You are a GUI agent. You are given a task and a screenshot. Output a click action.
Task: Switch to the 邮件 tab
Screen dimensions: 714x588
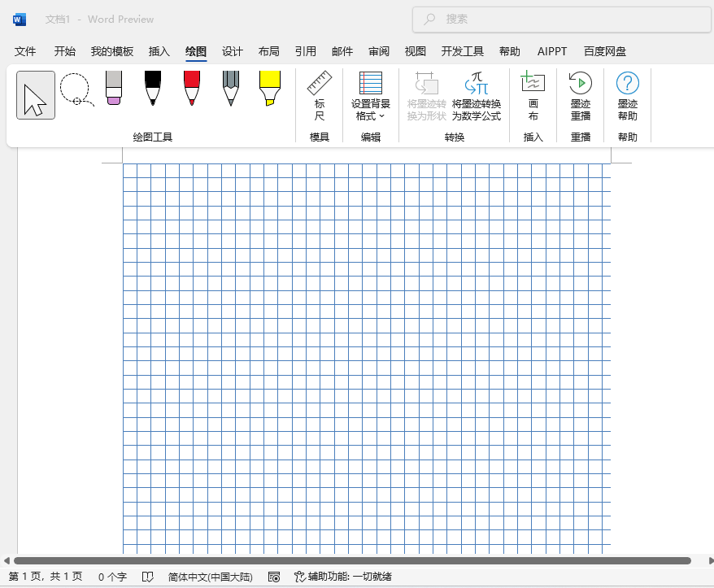pyautogui.click(x=342, y=51)
